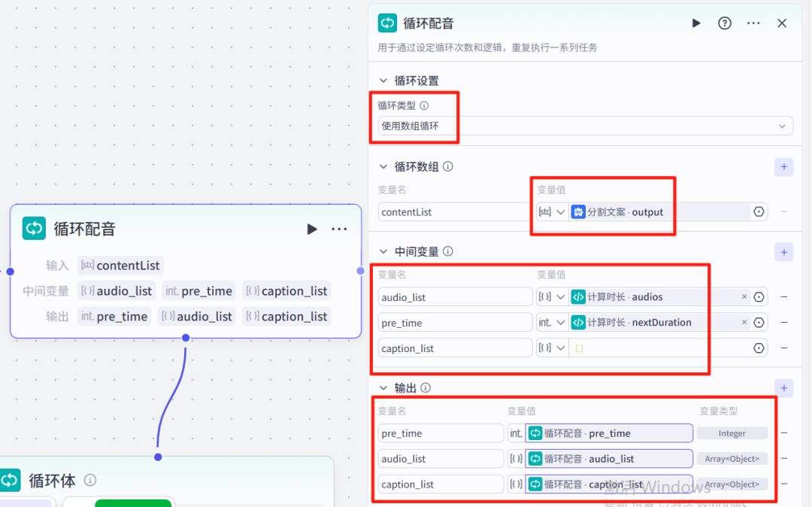This screenshot has height=507, width=812.
Task: Select the 循环配音 · audio_list output value
Action: pos(609,458)
